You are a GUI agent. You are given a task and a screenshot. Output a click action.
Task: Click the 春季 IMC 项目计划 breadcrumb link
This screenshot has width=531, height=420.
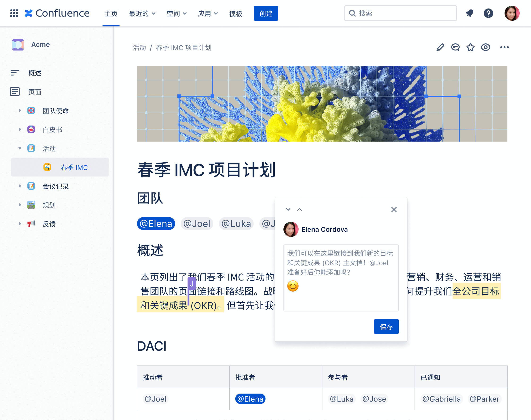pos(184,47)
